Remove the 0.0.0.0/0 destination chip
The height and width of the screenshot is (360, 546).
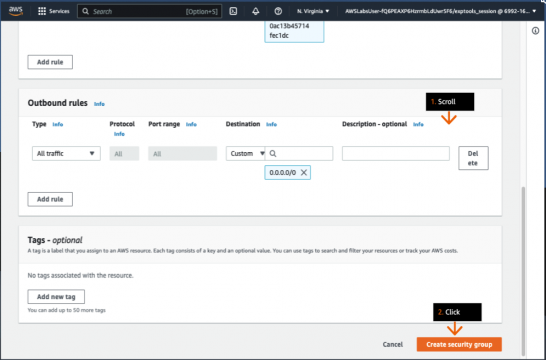coord(304,173)
